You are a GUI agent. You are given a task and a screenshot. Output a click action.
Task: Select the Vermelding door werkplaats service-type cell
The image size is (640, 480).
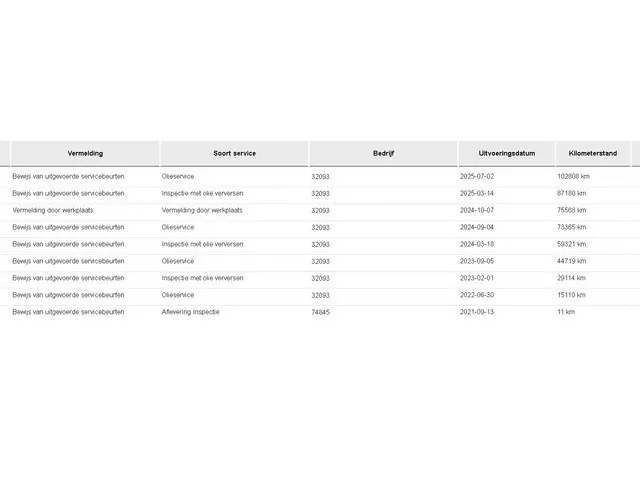pyautogui.click(x=202, y=210)
